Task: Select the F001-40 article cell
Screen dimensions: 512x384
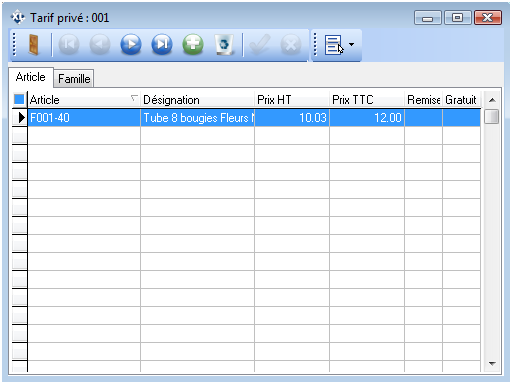Action: click(x=84, y=118)
